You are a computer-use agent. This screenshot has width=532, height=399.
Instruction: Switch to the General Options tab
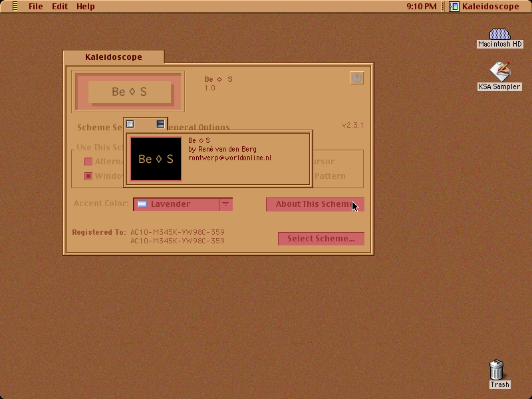(x=199, y=127)
